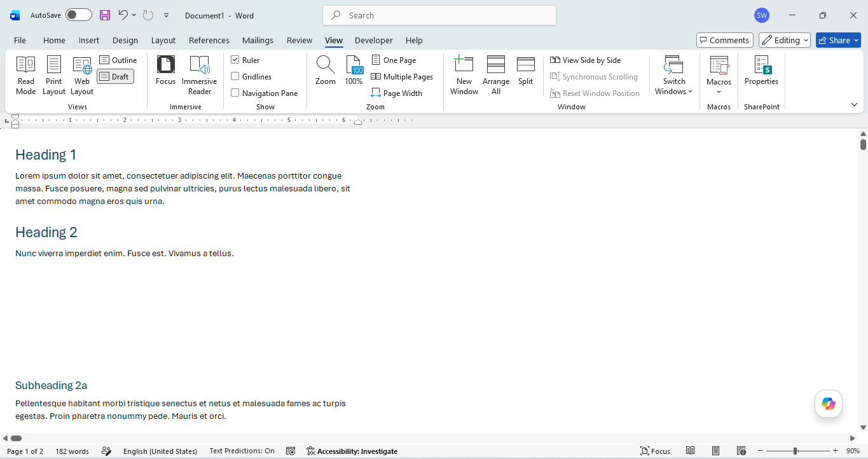Image resolution: width=868 pixels, height=459 pixels.
Task: Switch to Web Layout view
Action: pyautogui.click(x=82, y=75)
